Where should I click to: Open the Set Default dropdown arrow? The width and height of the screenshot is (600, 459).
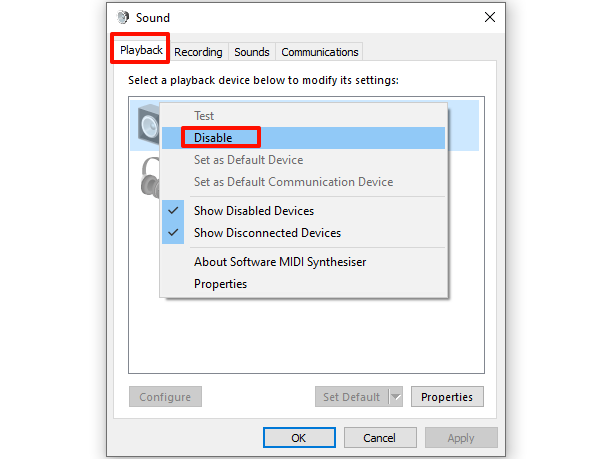396,397
